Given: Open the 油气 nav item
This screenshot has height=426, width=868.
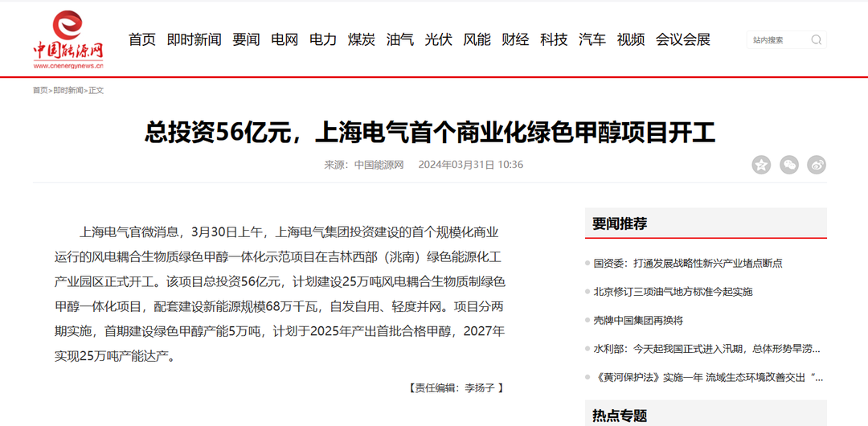Looking at the screenshot, I should coord(400,39).
